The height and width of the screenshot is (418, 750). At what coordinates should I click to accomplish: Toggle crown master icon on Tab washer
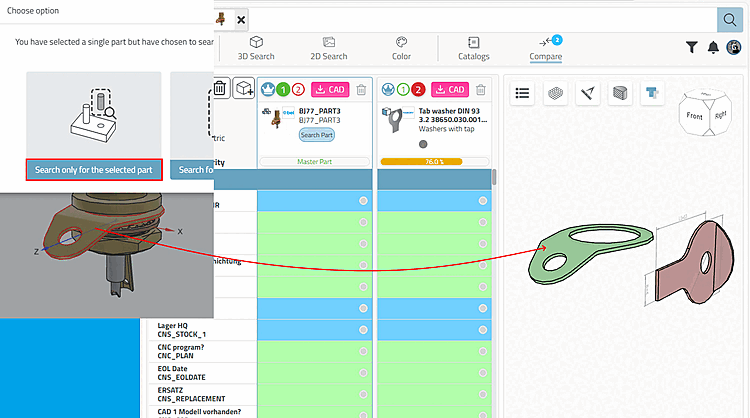pyautogui.click(x=388, y=89)
